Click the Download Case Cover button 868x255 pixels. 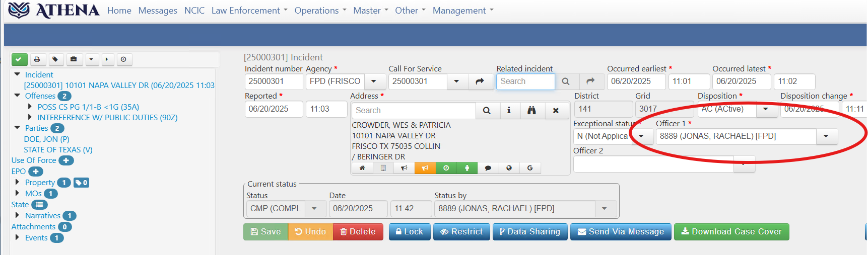click(x=731, y=232)
